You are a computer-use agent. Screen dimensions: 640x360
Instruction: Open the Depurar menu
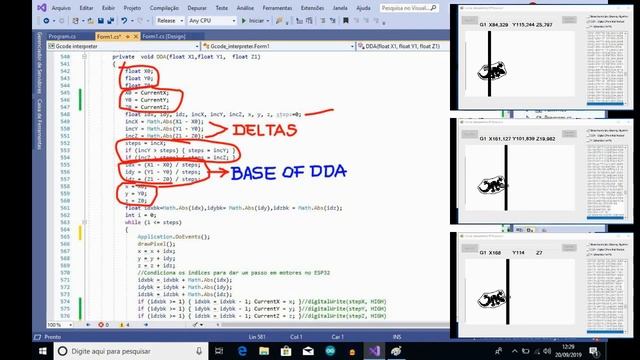coord(197,8)
